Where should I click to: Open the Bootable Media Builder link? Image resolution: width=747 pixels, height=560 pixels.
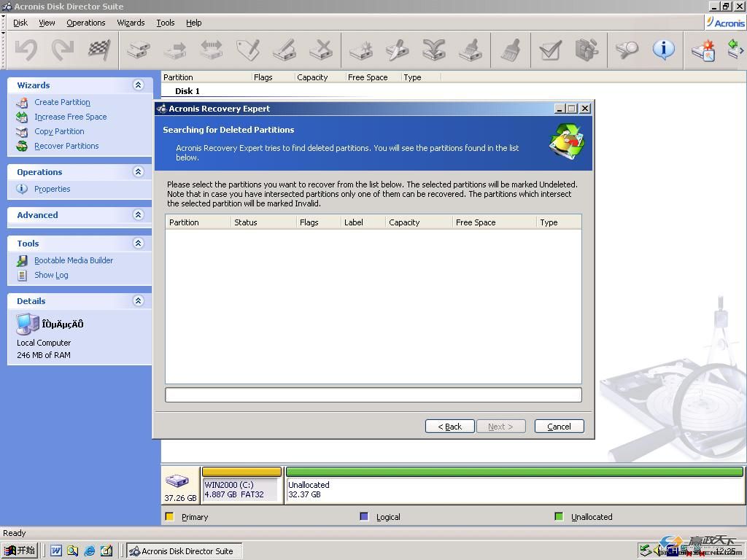click(x=73, y=260)
